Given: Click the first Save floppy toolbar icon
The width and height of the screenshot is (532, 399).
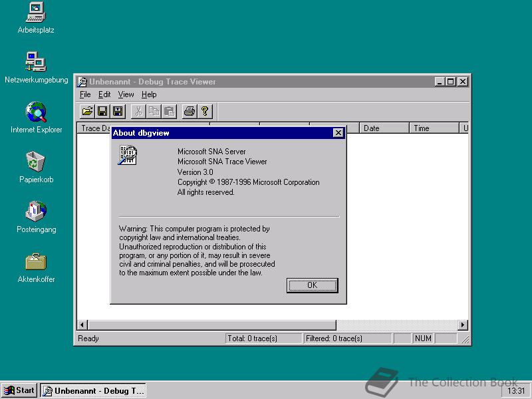Looking at the screenshot, I should coord(102,111).
